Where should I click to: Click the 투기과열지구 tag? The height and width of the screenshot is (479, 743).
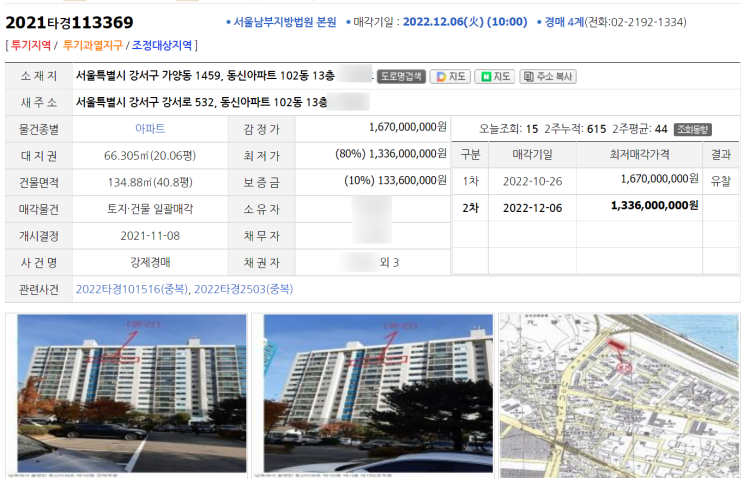coord(93,45)
